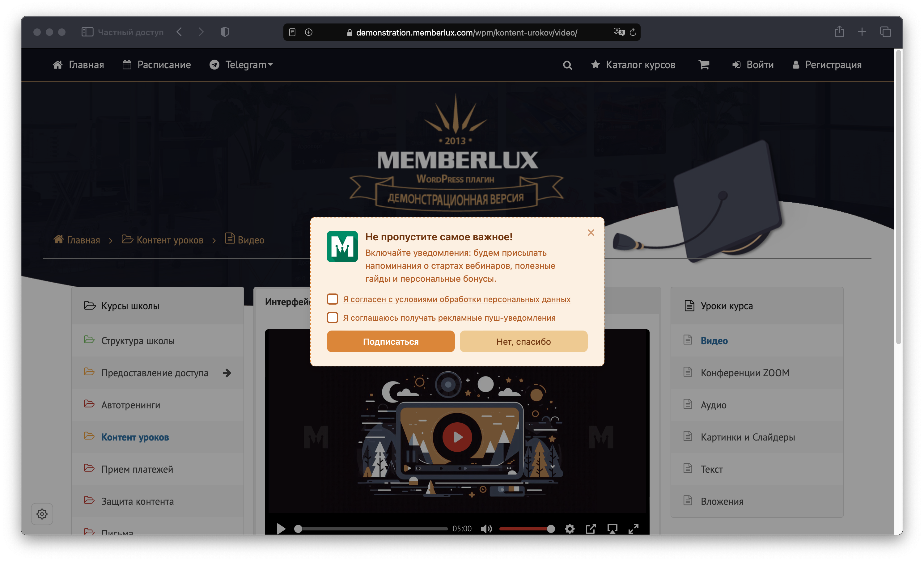The width and height of the screenshot is (924, 561).
Task: Cast the video with the AirPlay icon
Action: [612, 529]
